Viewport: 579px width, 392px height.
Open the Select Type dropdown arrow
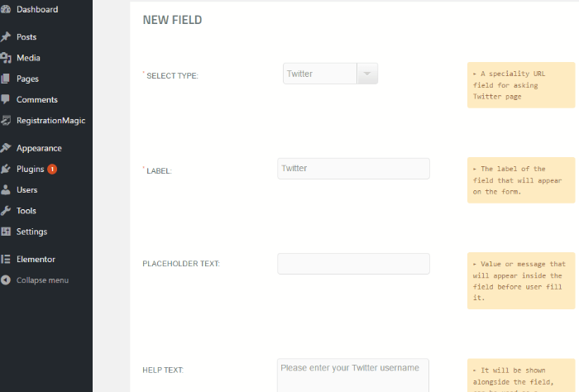click(368, 74)
